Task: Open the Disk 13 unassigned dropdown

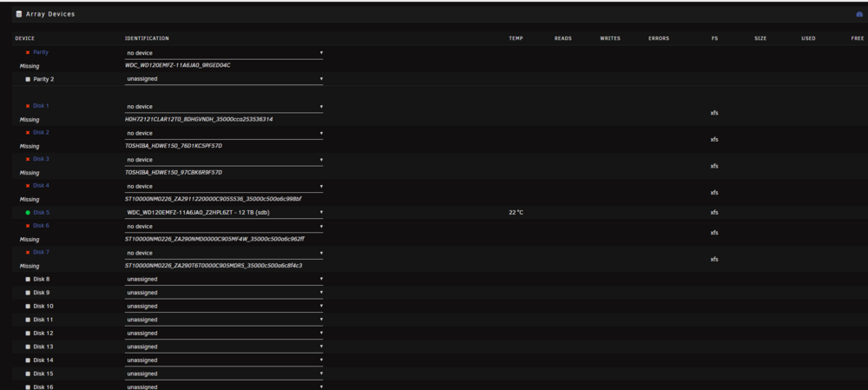Action: coord(224,347)
